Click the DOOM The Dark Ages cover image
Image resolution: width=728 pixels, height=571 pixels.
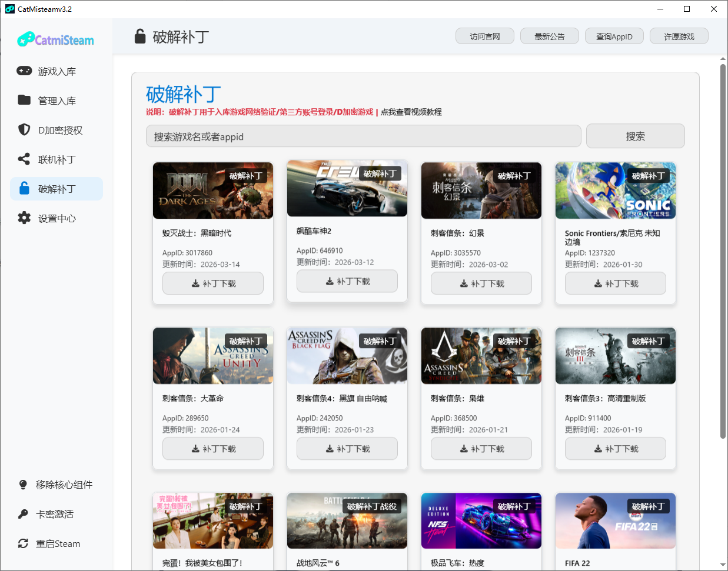tap(213, 191)
